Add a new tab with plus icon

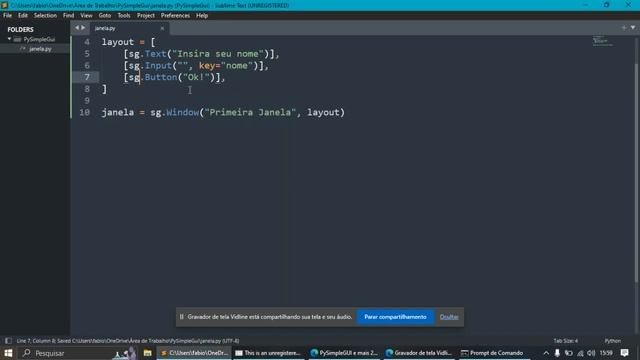click(x=624, y=28)
